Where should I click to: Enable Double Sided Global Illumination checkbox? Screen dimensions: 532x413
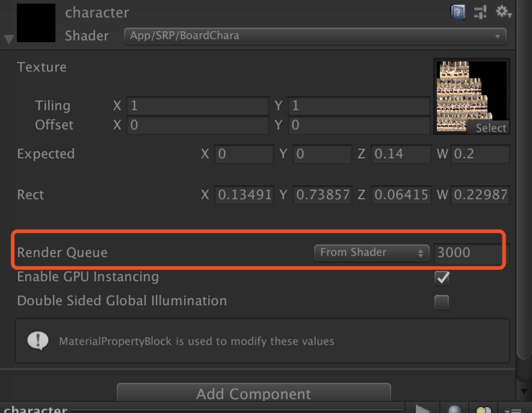pyautogui.click(x=442, y=302)
